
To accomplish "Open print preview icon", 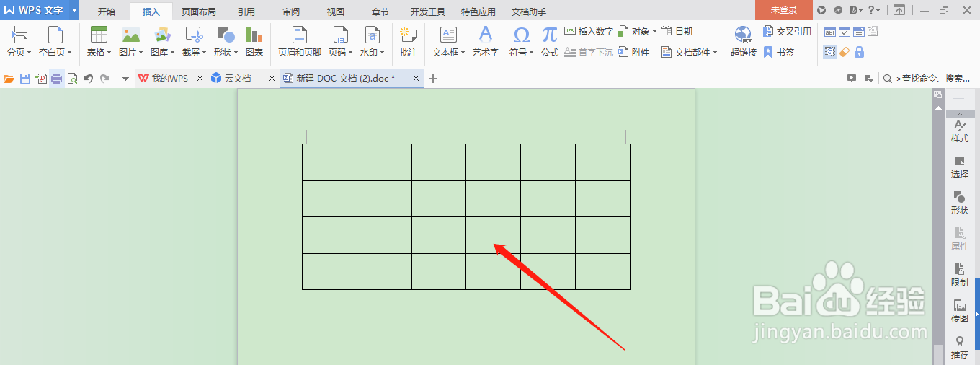I will click(72, 79).
